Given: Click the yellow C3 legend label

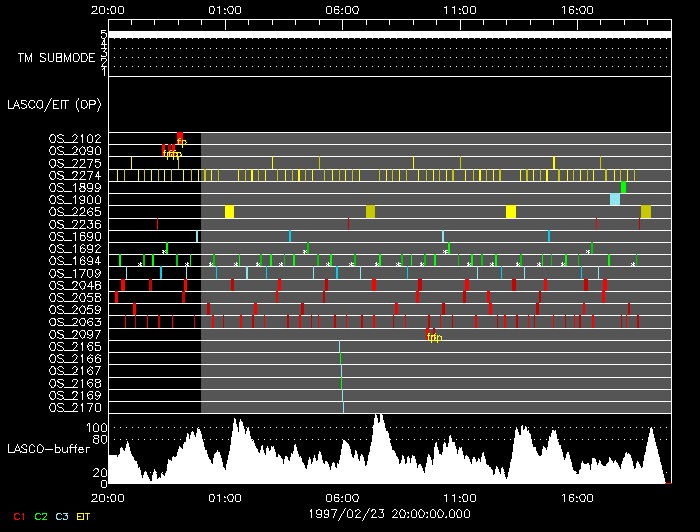Looking at the screenshot, I should [x=63, y=516].
